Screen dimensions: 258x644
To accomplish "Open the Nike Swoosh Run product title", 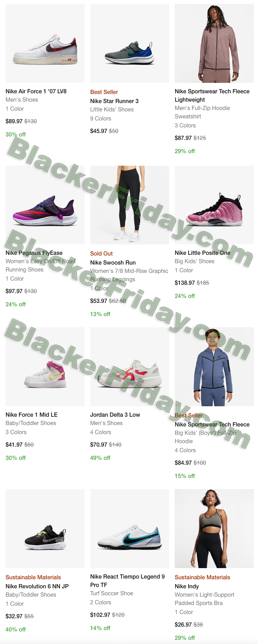I will (x=113, y=262).
